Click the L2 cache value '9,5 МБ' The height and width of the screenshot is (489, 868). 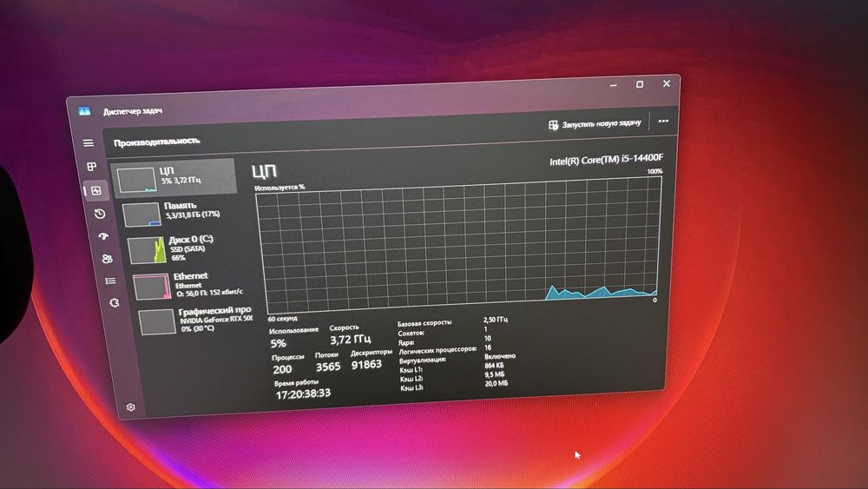(x=495, y=374)
